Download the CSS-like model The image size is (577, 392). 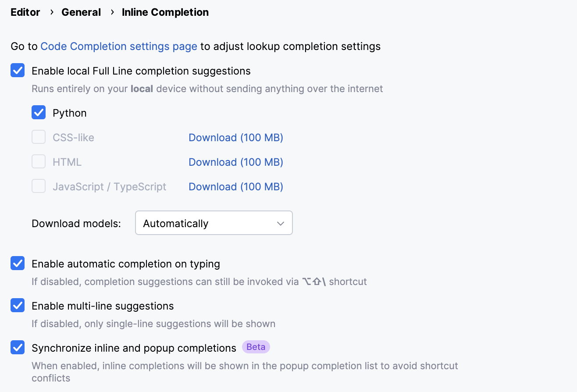236,137
